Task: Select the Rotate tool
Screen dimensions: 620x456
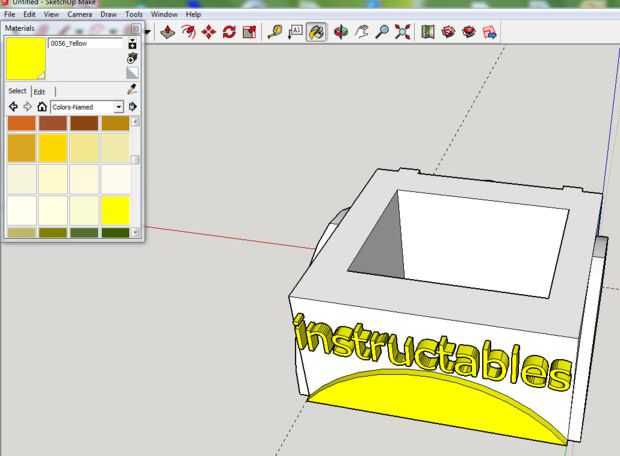Action: tap(229, 32)
